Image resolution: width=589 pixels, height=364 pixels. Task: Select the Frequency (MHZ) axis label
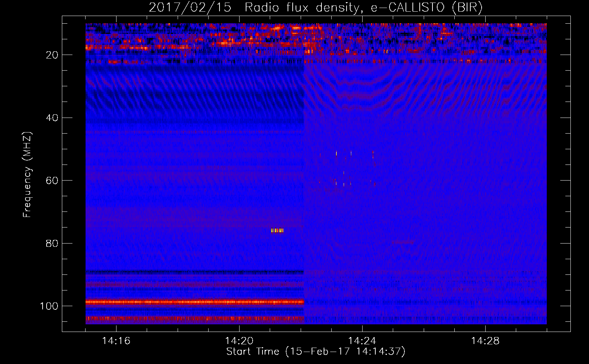tap(27, 175)
